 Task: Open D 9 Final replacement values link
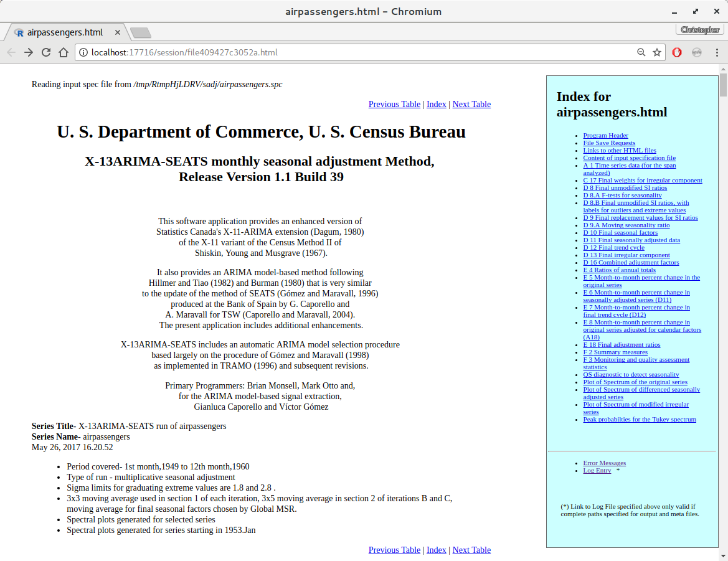coord(640,218)
